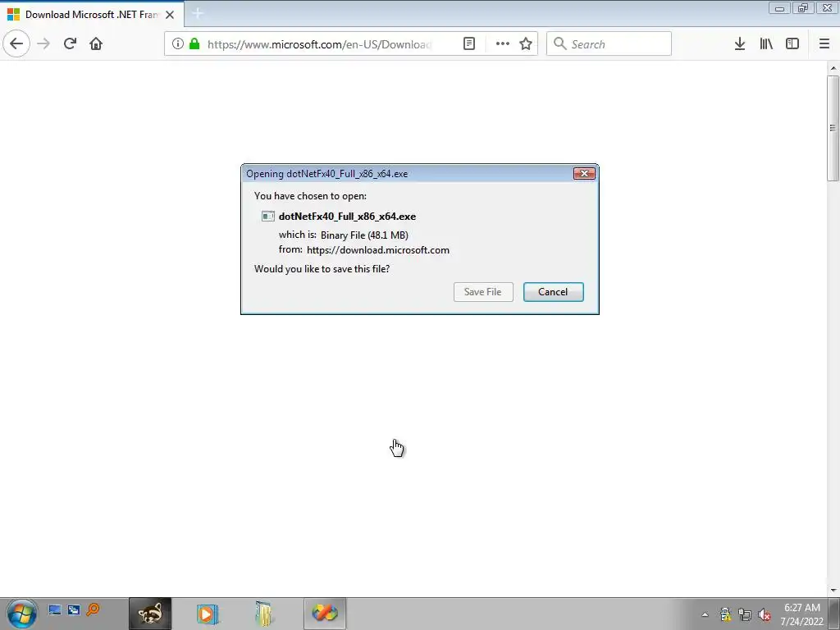This screenshot has height=630, width=840.
Task: Click the https://download.microsoft.com source text
Action: click(x=378, y=250)
